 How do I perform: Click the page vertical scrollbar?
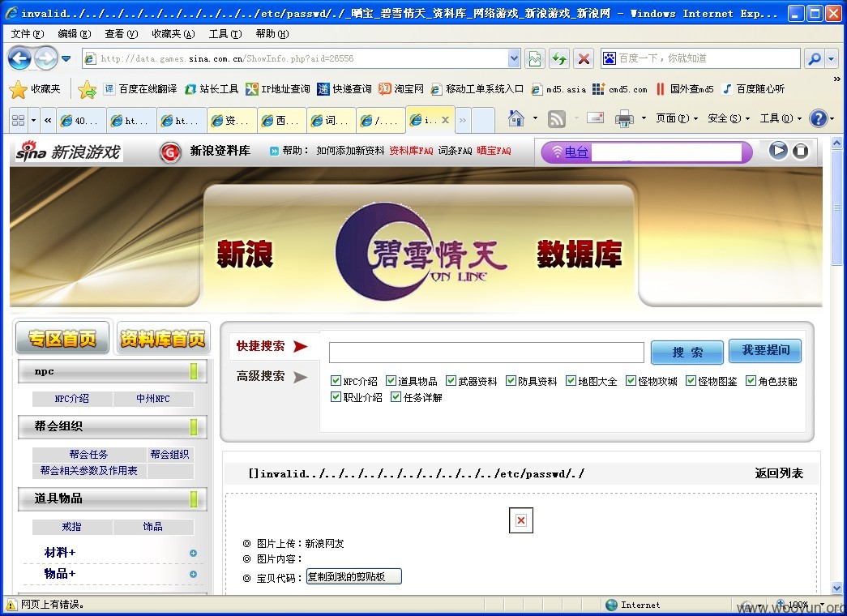pyautogui.click(x=836, y=208)
